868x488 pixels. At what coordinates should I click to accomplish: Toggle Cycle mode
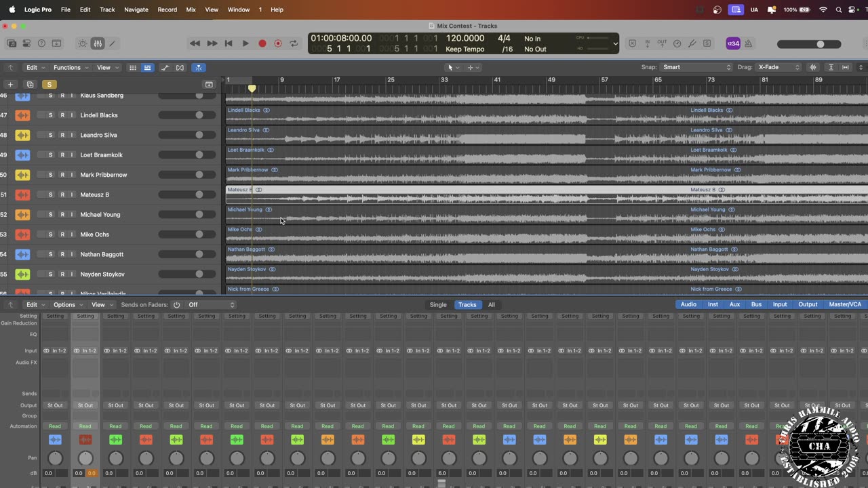(294, 43)
